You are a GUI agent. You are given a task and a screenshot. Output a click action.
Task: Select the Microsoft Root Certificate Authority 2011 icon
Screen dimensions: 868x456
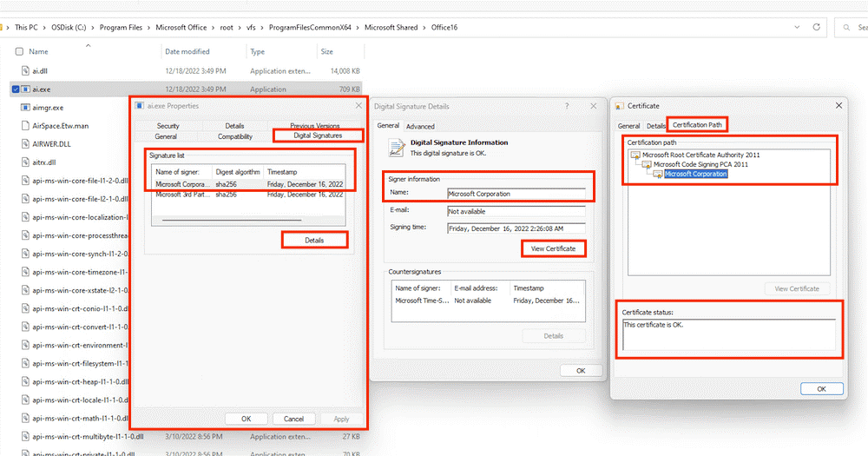point(635,155)
